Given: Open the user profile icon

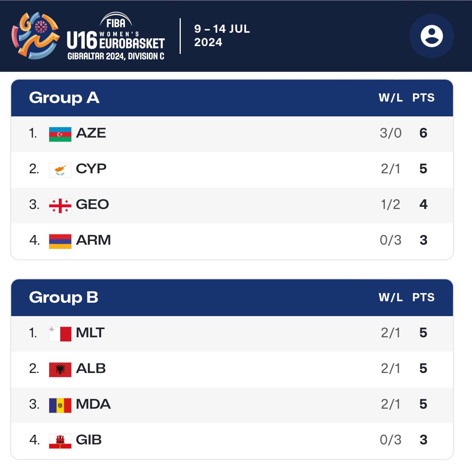Looking at the screenshot, I should (431, 36).
